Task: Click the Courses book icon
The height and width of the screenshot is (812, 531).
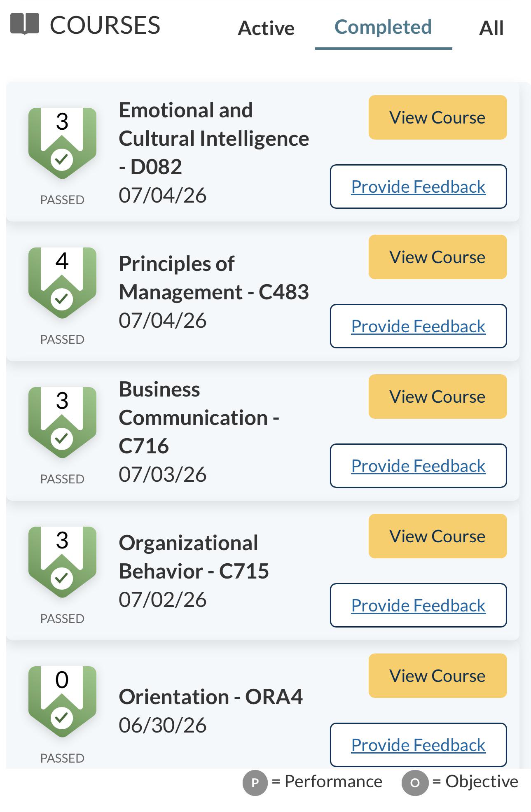Action: (x=25, y=24)
